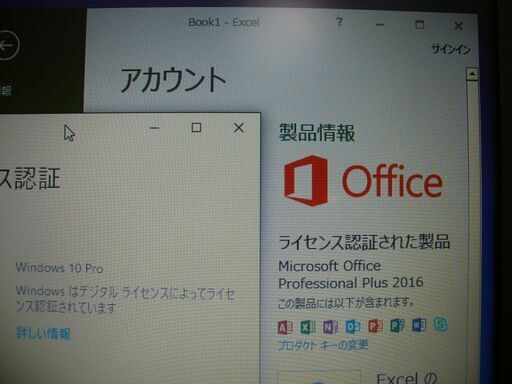Image resolution: width=512 pixels, height=384 pixels.
Task: Select the 情報 item in sidebar
Action: 6,90
